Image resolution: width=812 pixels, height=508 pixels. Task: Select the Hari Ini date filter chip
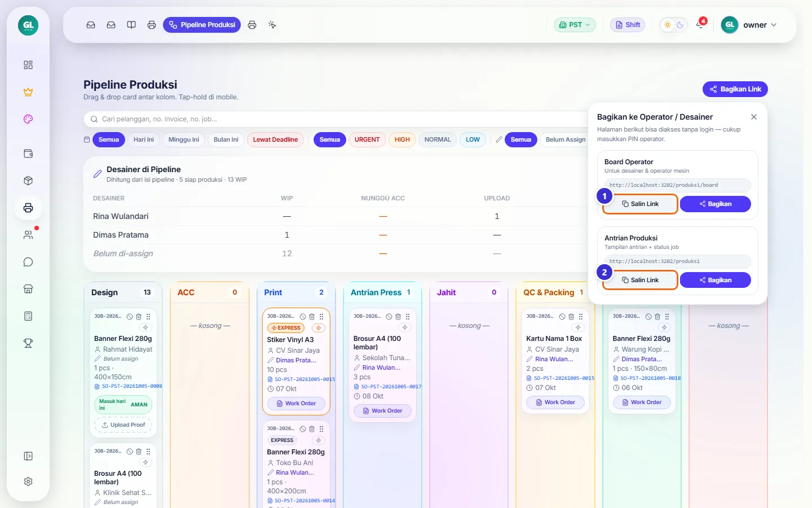point(144,139)
